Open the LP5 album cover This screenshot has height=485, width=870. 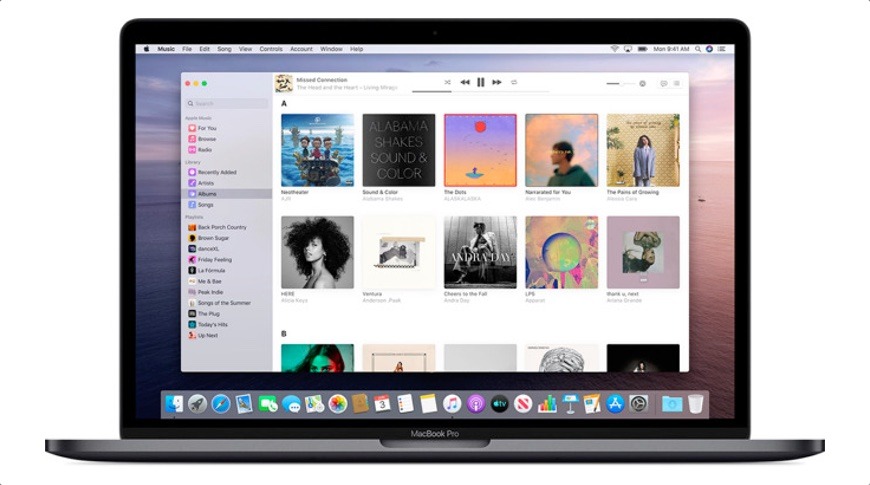tap(562, 252)
